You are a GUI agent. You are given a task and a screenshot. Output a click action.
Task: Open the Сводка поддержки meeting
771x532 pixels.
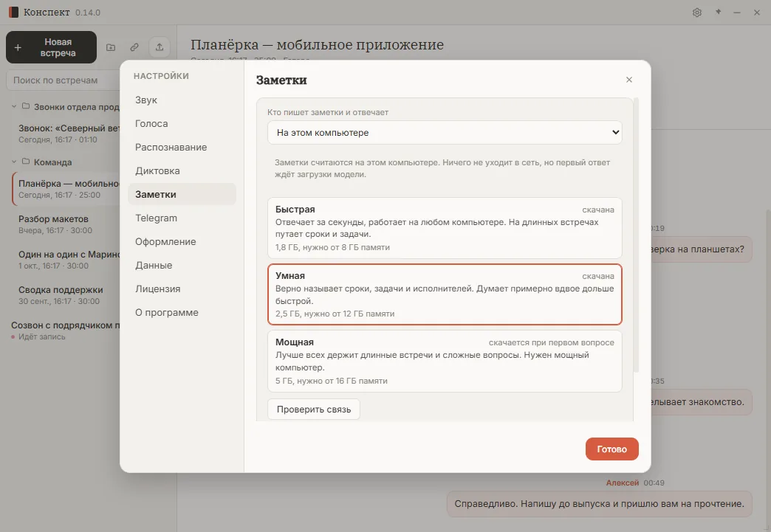tap(66, 294)
